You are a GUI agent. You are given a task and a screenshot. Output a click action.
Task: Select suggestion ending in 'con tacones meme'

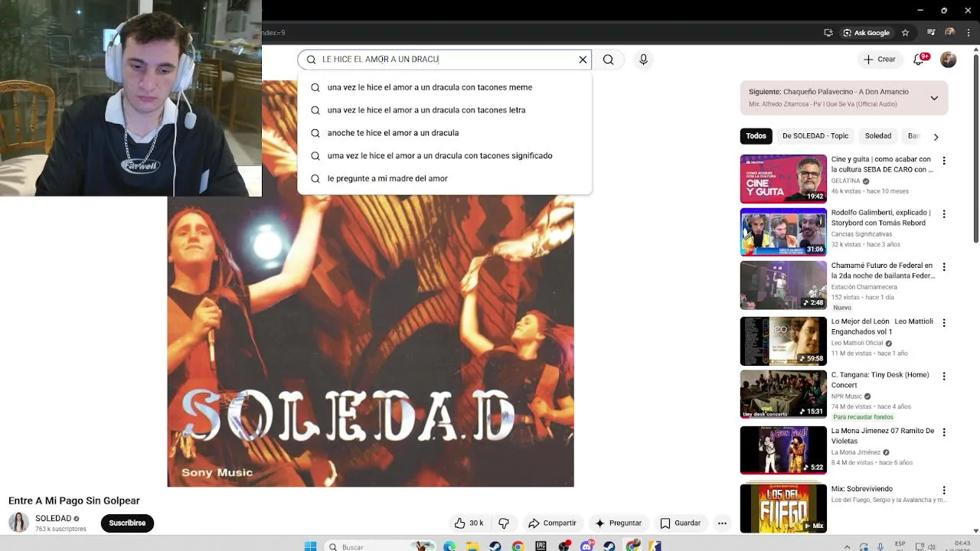click(444, 87)
